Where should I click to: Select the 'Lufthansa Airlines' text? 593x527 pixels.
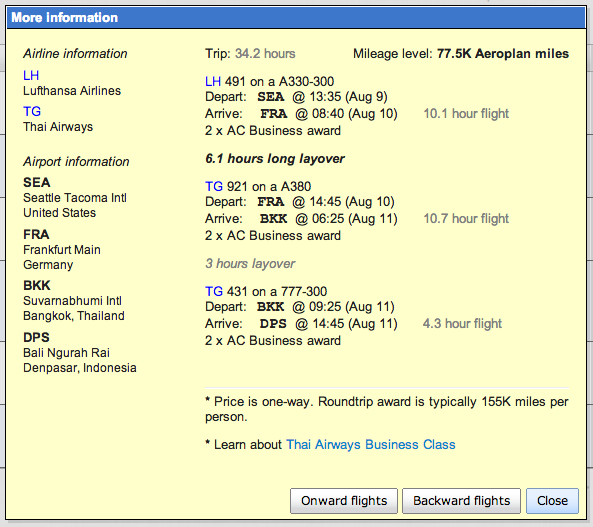click(72, 91)
